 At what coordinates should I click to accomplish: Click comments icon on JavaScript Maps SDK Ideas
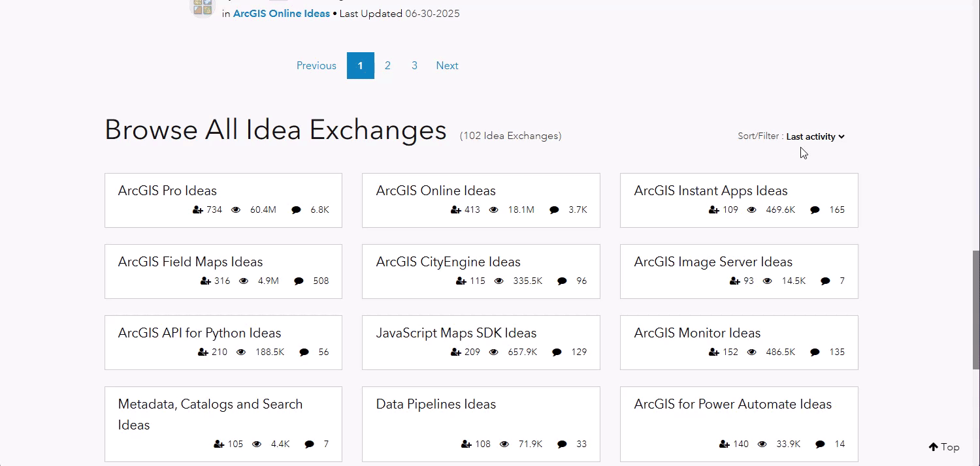point(557,352)
